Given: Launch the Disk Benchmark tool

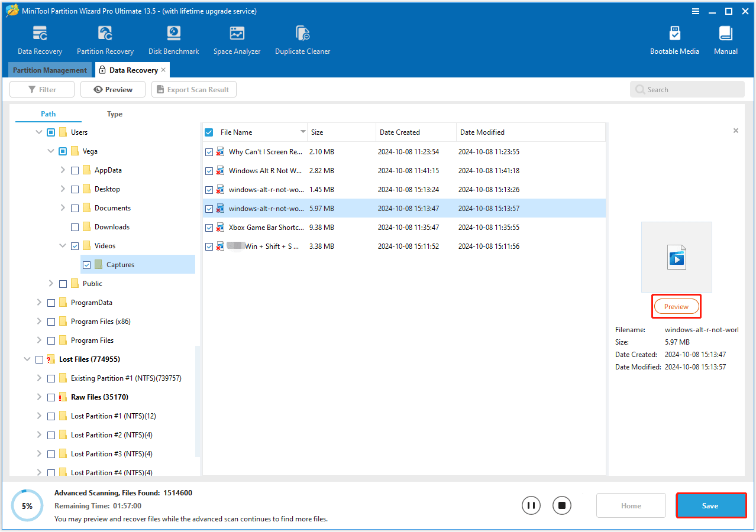Looking at the screenshot, I should [x=173, y=39].
